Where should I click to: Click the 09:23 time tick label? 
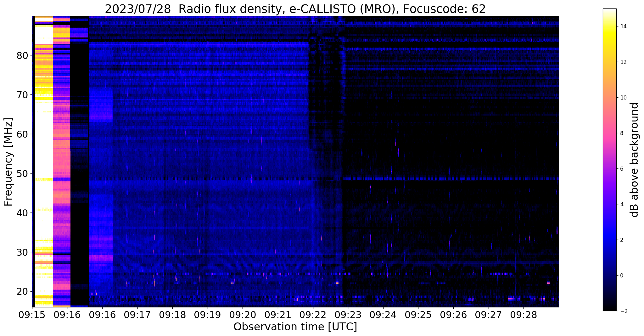pyautogui.click(x=348, y=315)
